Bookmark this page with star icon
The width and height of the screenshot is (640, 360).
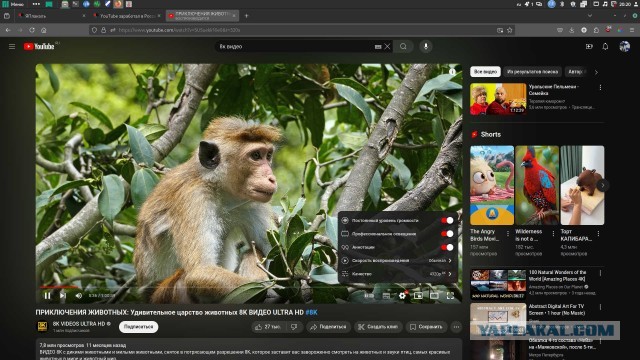click(x=509, y=30)
